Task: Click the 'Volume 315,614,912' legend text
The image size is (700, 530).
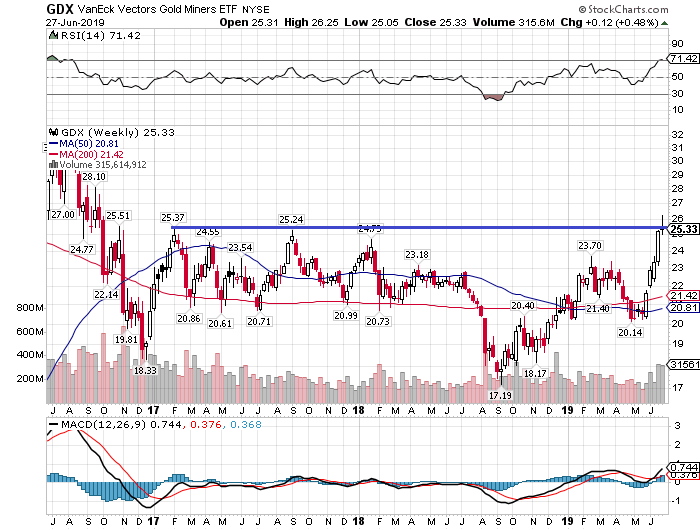Action: (x=103, y=165)
